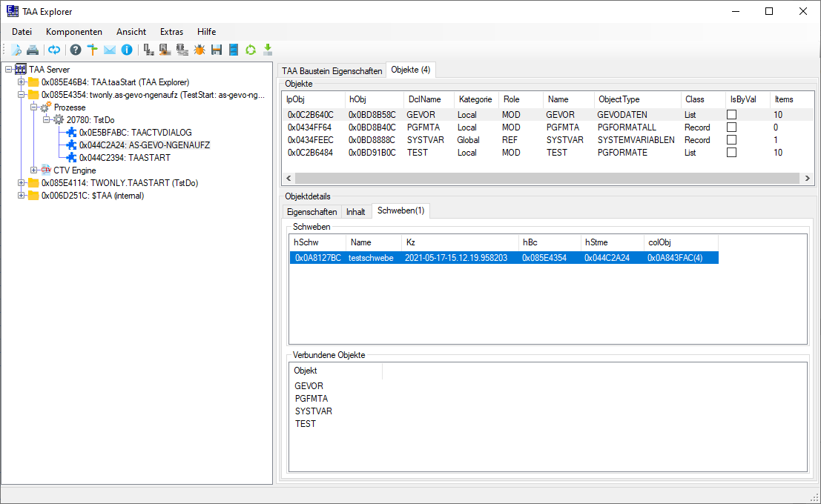Click the floppy disk save icon
821x504 pixels.
click(x=217, y=50)
